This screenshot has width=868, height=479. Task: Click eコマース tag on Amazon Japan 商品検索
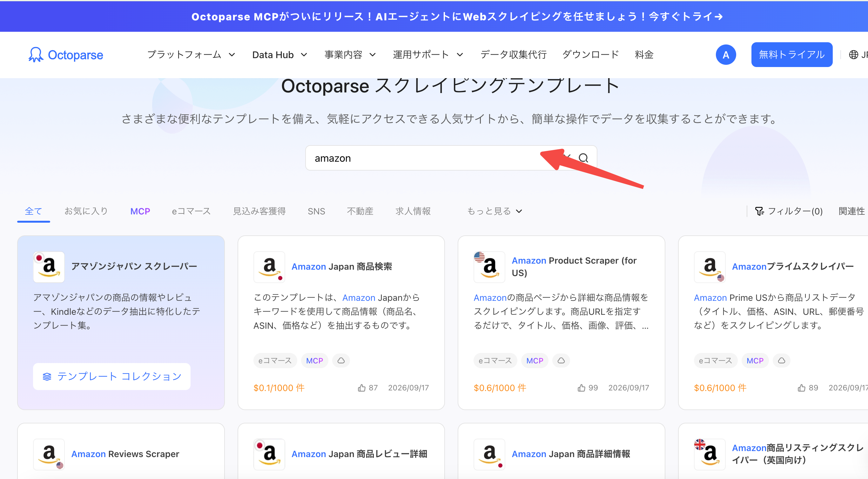click(x=275, y=361)
